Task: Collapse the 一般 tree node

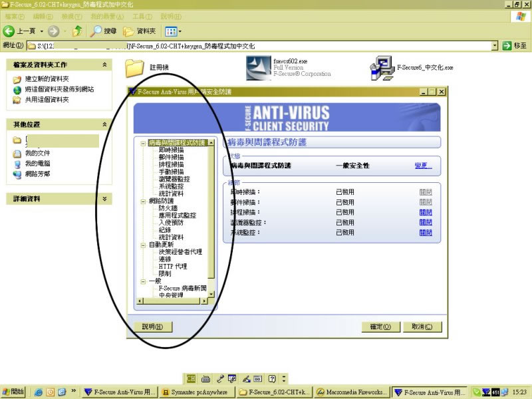Action: tap(143, 281)
